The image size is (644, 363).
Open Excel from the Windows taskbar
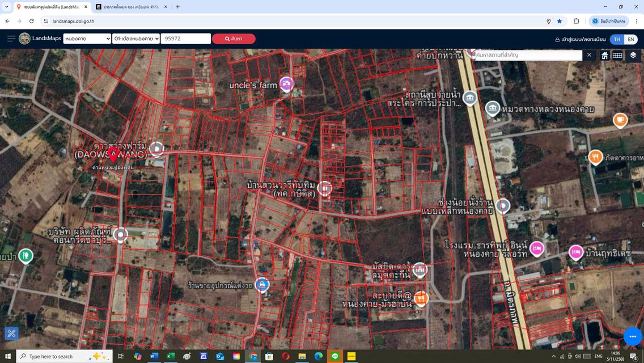pyautogui.click(x=170, y=356)
